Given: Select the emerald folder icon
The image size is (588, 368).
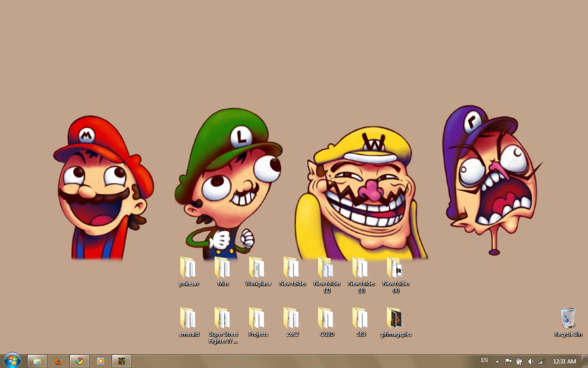Looking at the screenshot, I should click(x=189, y=318).
